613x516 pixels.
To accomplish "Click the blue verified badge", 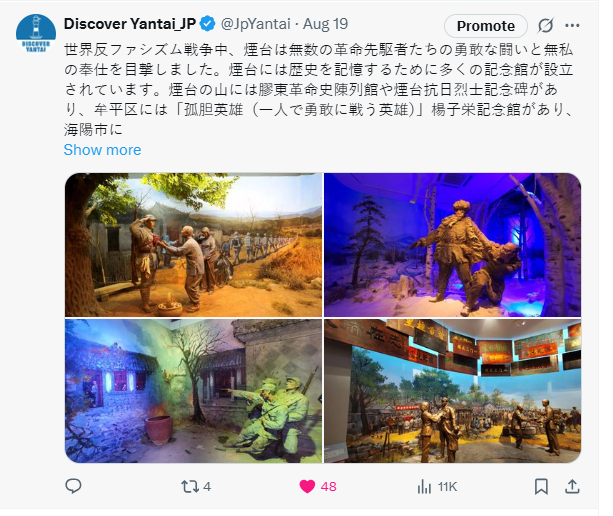I will (x=208, y=24).
